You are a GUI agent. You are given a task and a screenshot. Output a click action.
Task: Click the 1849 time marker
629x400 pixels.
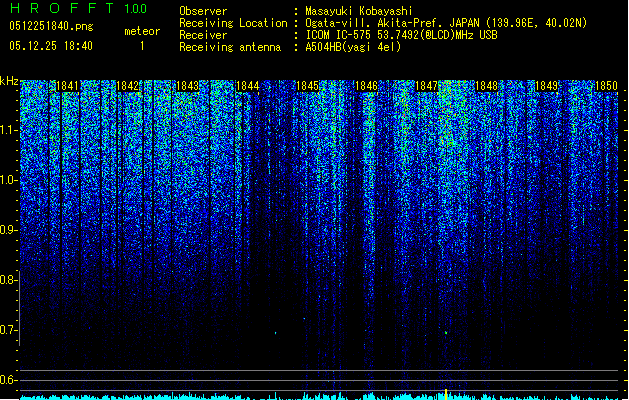(x=546, y=86)
